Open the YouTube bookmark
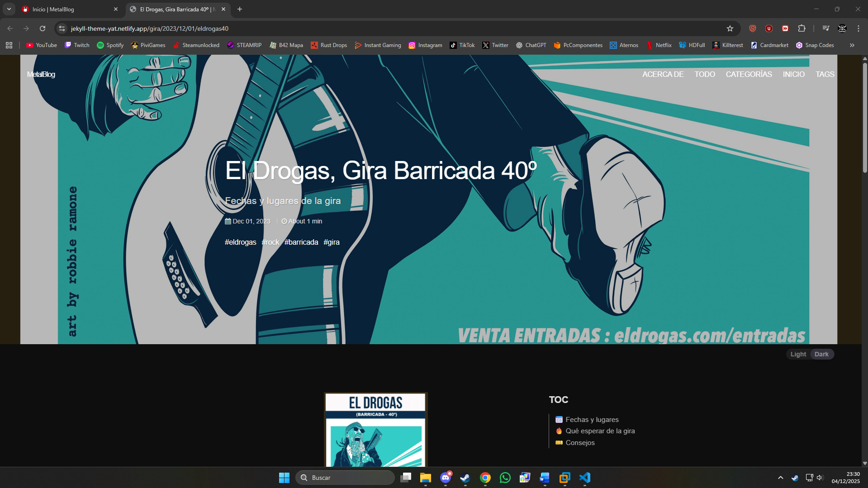Viewport: 868px width, 488px height. [42, 45]
